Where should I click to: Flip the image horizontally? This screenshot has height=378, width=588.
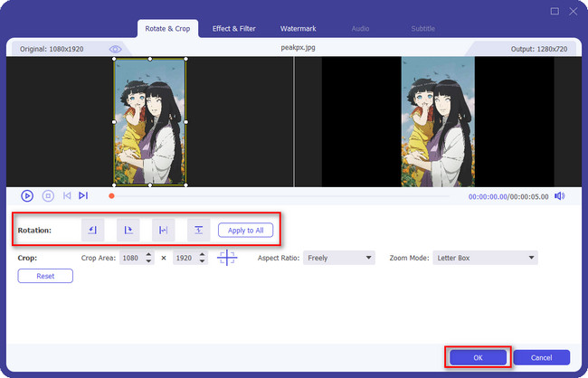(x=163, y=230)
